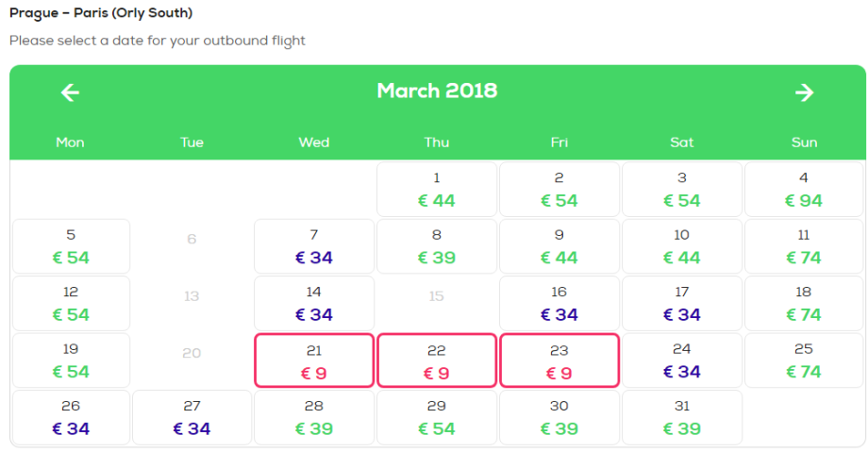This screenshot has width=868, height=452.
Task: Pick March 11 Sunday fare €74
Action: tap(804, 246)
